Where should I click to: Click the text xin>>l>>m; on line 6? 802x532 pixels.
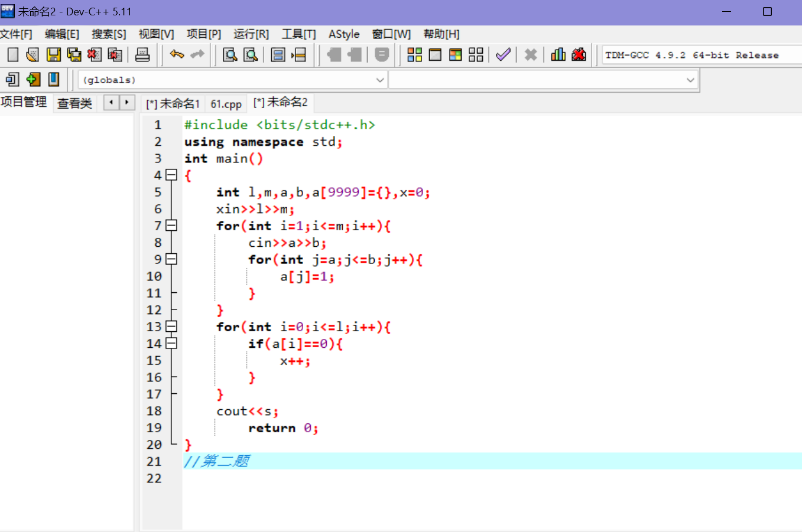[255, 209]
